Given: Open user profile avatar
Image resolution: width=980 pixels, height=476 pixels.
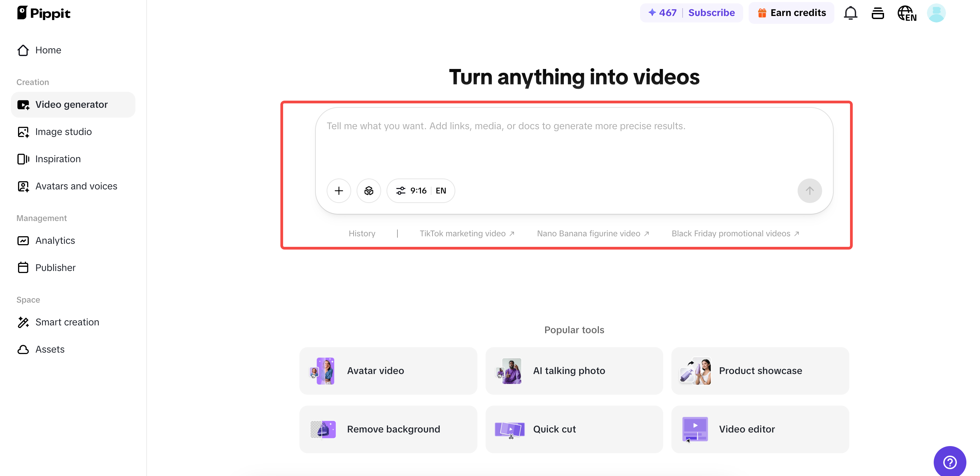Looking at the screenshot, I should click(x=936, y=13).
